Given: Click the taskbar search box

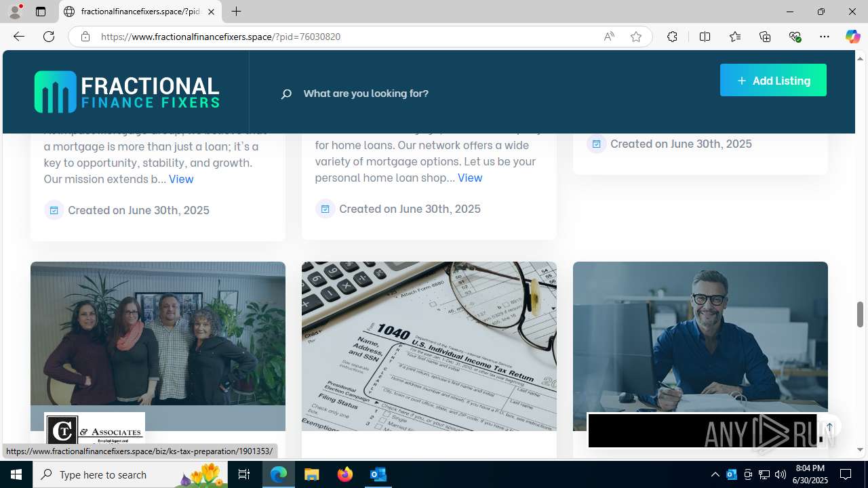Looking at the screenshot, I should click(131, 474).
